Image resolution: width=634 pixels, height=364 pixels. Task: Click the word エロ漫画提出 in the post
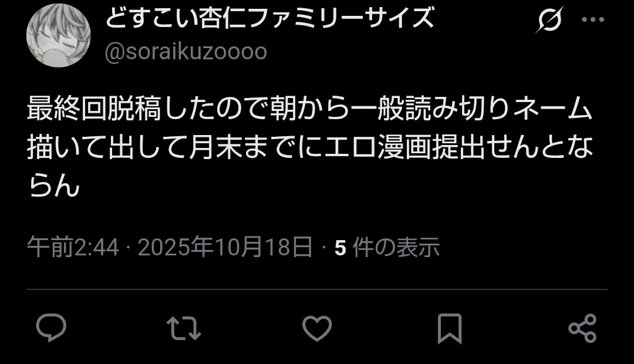coord(404,147)
